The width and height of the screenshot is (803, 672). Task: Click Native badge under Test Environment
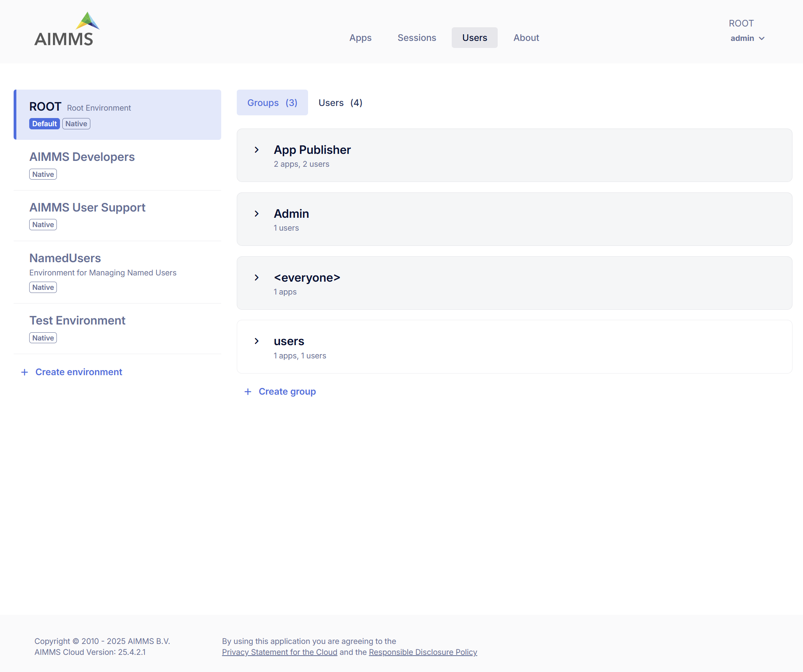click(x=43, y=338)
